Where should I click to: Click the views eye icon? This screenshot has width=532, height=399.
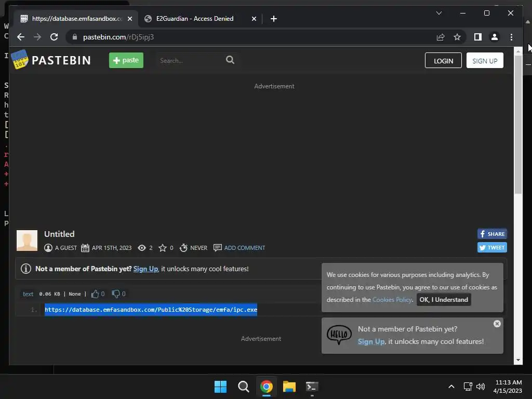point(142,248)
